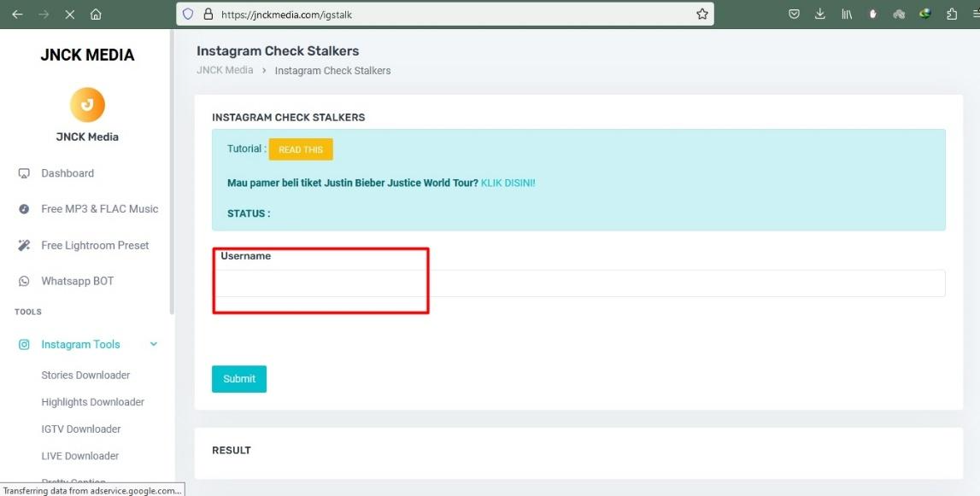980x496 pixels.
Task: Stop the page loading with X icon
Action: [70, 14]
